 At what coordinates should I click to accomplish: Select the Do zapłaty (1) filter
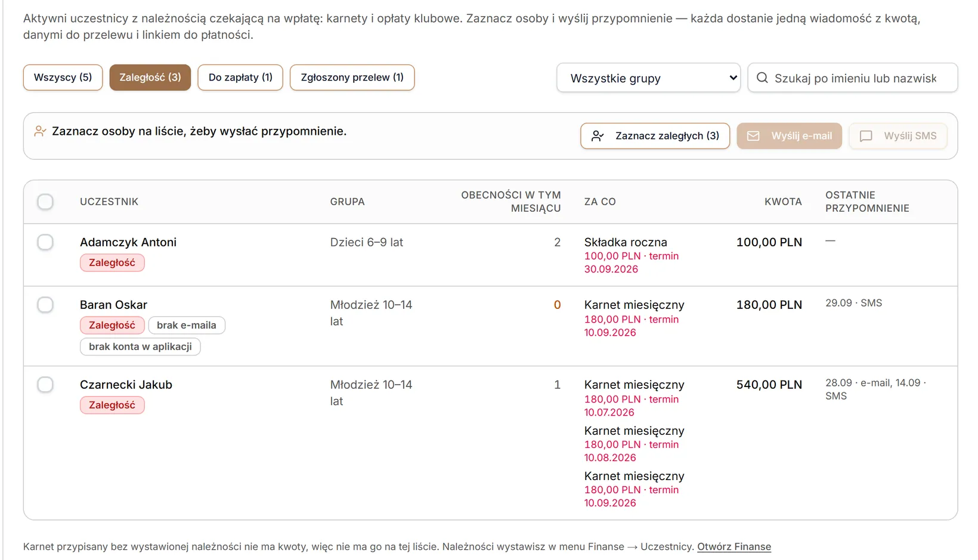(x=240, y=78)
